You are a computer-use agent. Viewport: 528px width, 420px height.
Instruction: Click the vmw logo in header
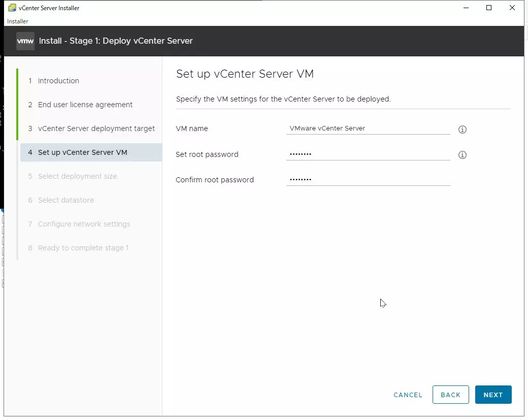tap(25, 41)
